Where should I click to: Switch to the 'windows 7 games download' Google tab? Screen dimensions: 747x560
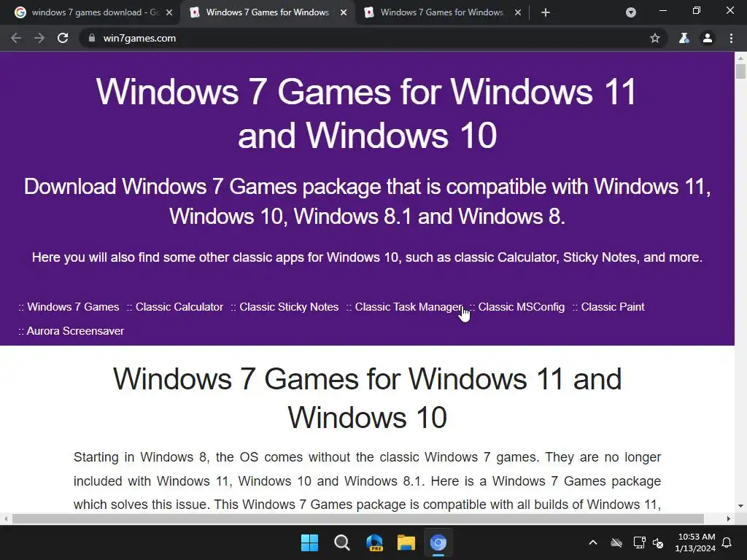(x=90, y=12)
